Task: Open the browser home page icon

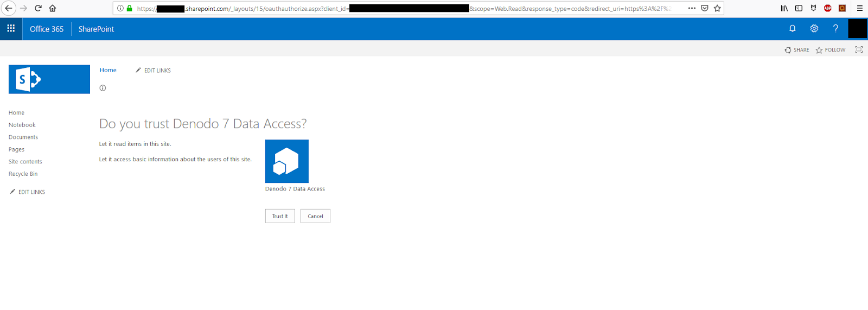Action: pos(53,8)
